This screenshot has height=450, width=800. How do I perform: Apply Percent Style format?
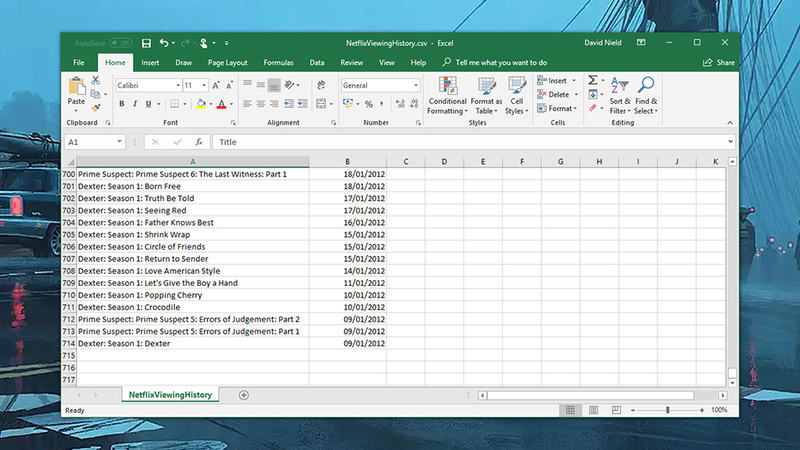tap(368, 104)
